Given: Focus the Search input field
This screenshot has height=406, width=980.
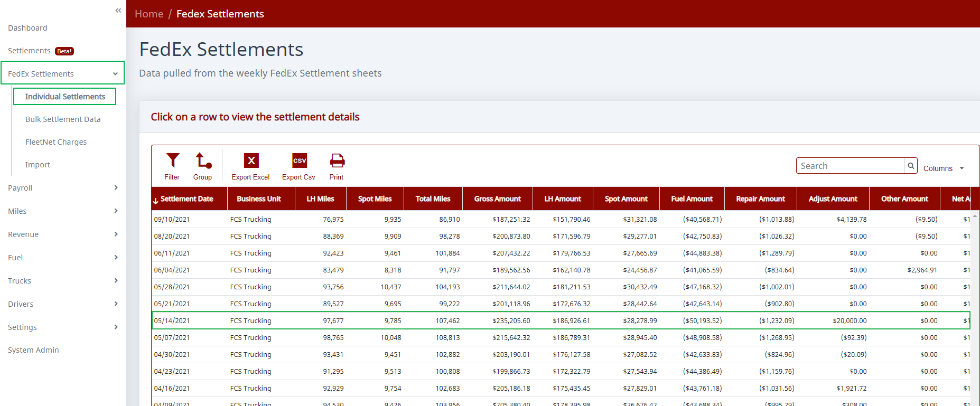Looking at the screenshot, I should pyautogui.click(x=851, y=166).
